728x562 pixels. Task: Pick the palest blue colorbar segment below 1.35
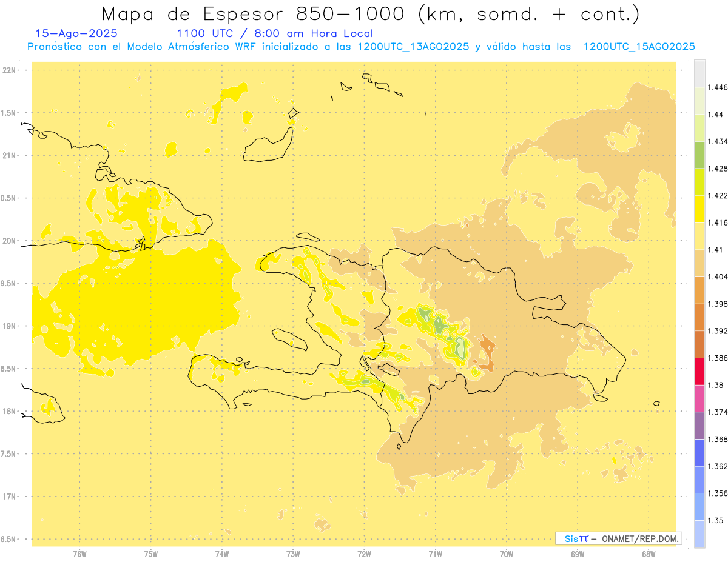pyautogui.click(x=699, y=534)
